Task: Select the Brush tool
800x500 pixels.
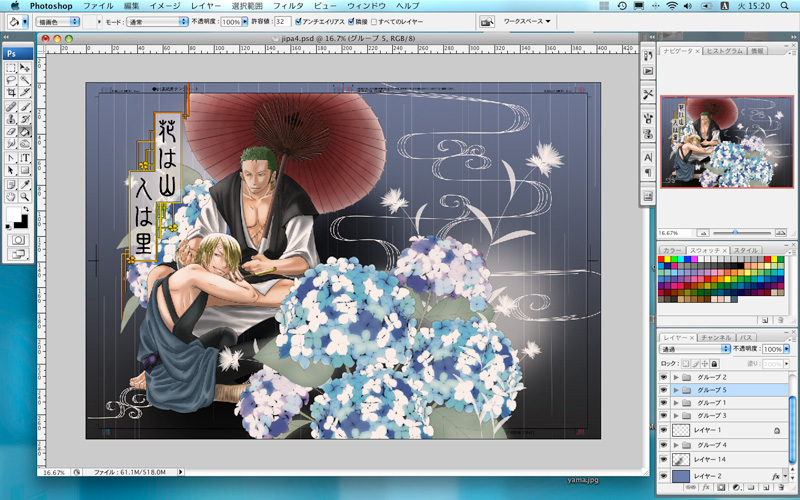Action: [24, 107]
